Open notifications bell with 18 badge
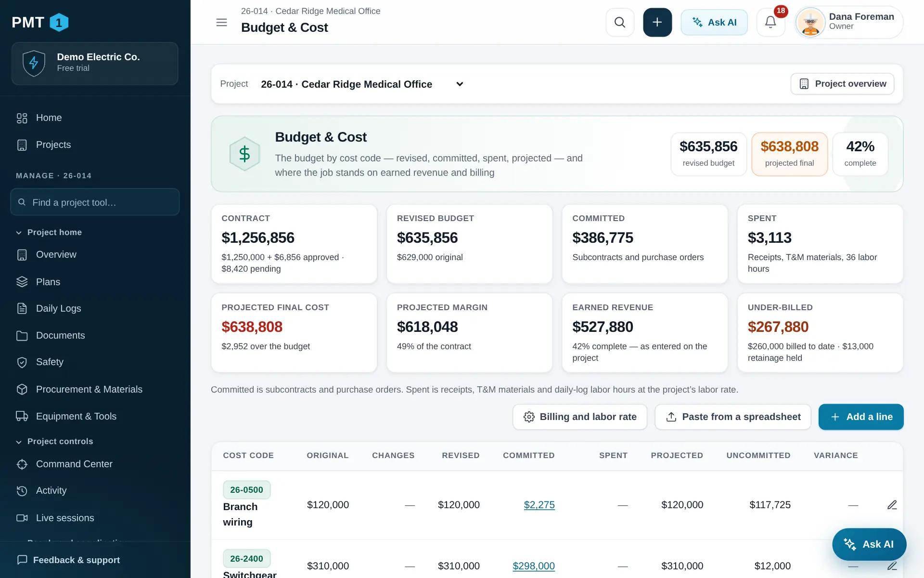 (x=770, y=22)
